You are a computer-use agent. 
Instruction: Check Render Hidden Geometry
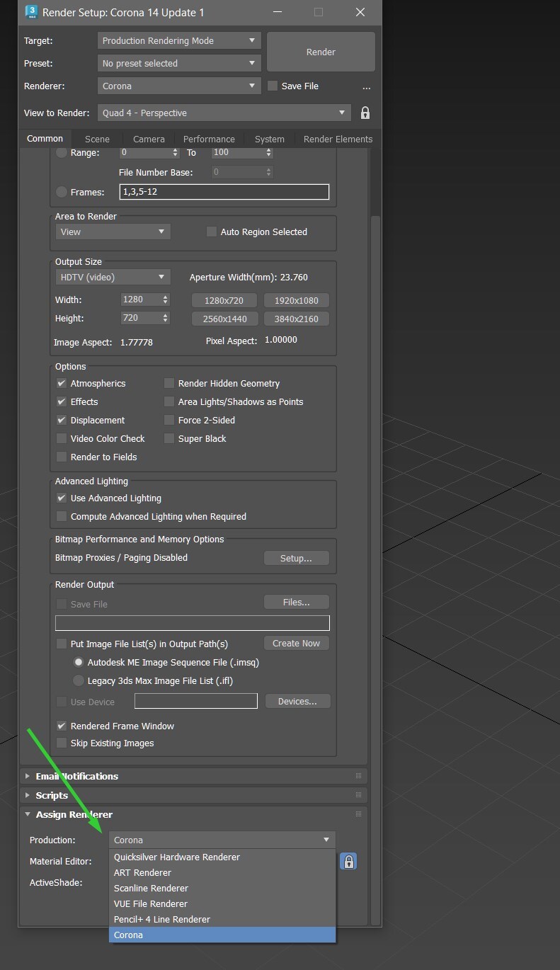click(169, 383)
